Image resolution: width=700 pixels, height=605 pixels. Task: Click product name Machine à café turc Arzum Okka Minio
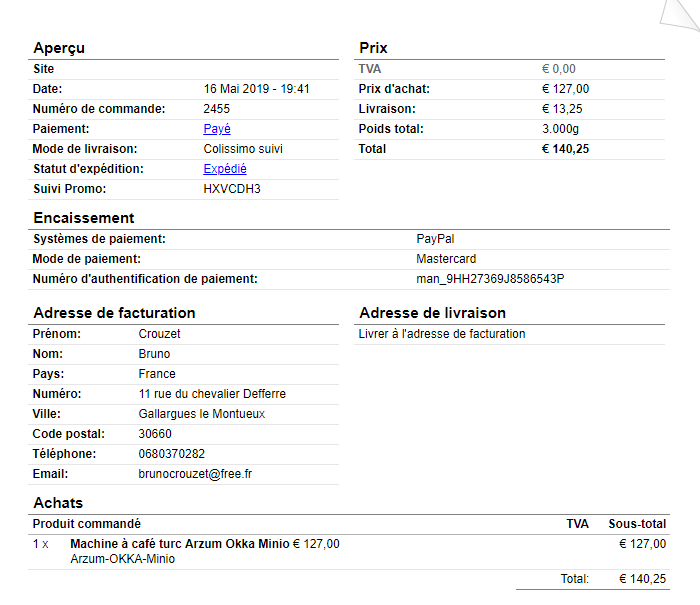coord(180,544)
